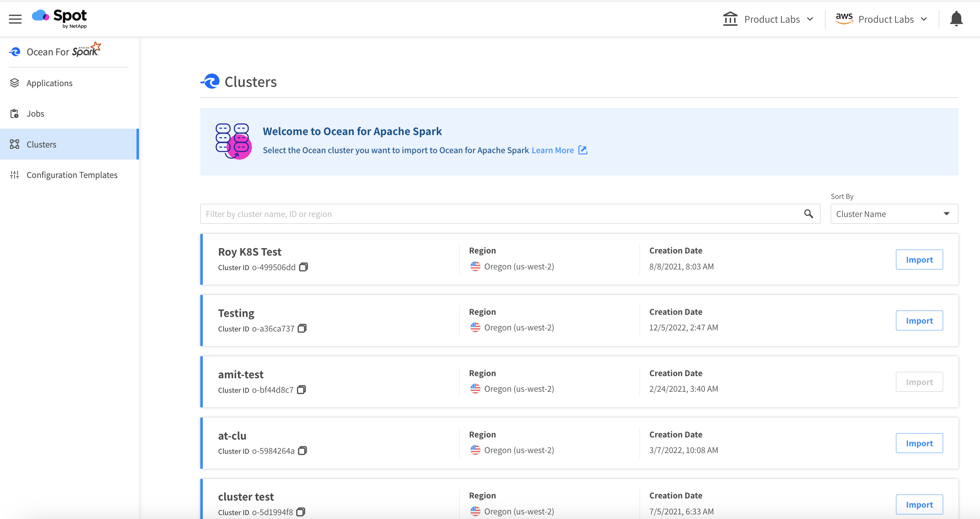Focus the cluster filter search field
This screenshot has width=980, height=519.
coord(510,214)
